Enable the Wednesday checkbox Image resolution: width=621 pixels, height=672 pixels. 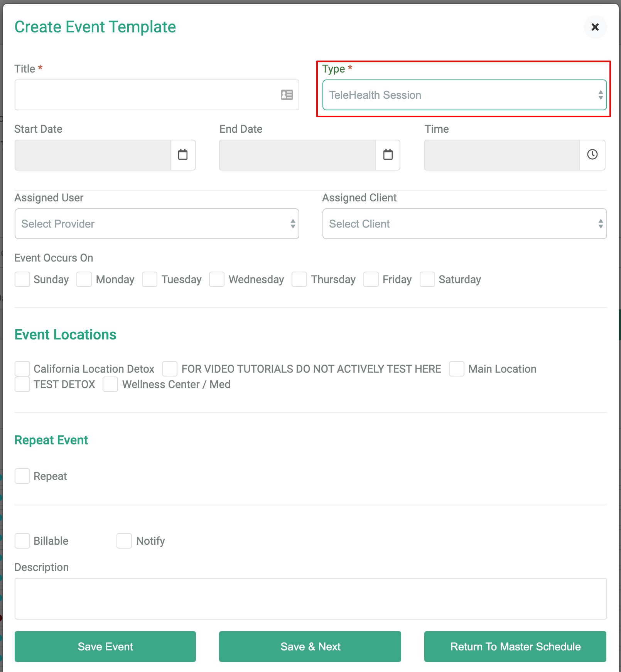(217, 279)
